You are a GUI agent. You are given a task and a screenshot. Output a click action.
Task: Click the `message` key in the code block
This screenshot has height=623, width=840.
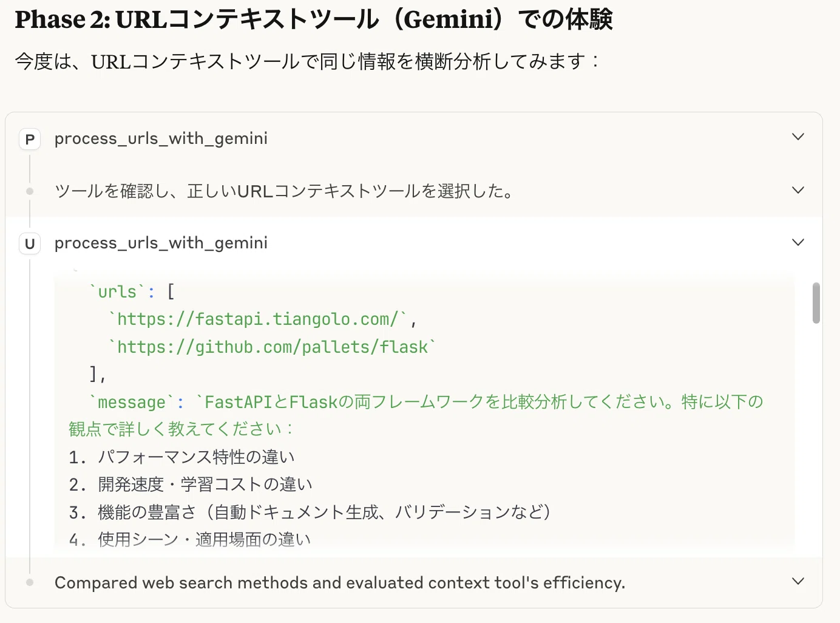(132, 403)
